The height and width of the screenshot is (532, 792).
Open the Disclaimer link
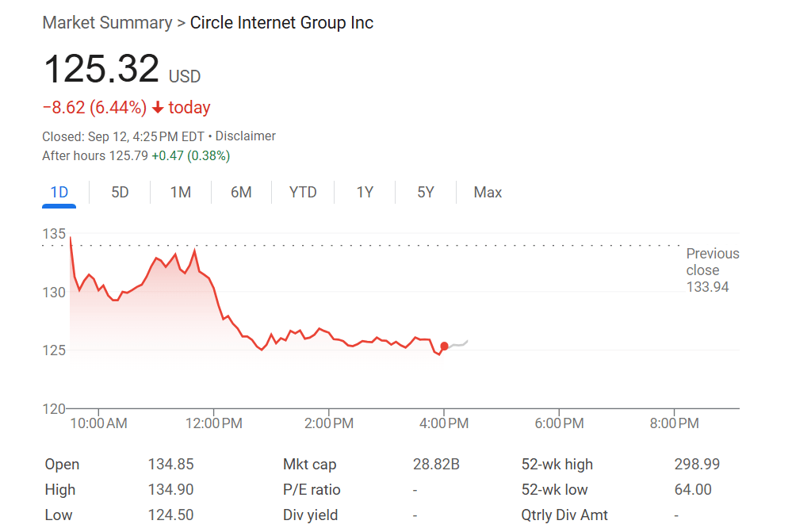coord(246,136)
